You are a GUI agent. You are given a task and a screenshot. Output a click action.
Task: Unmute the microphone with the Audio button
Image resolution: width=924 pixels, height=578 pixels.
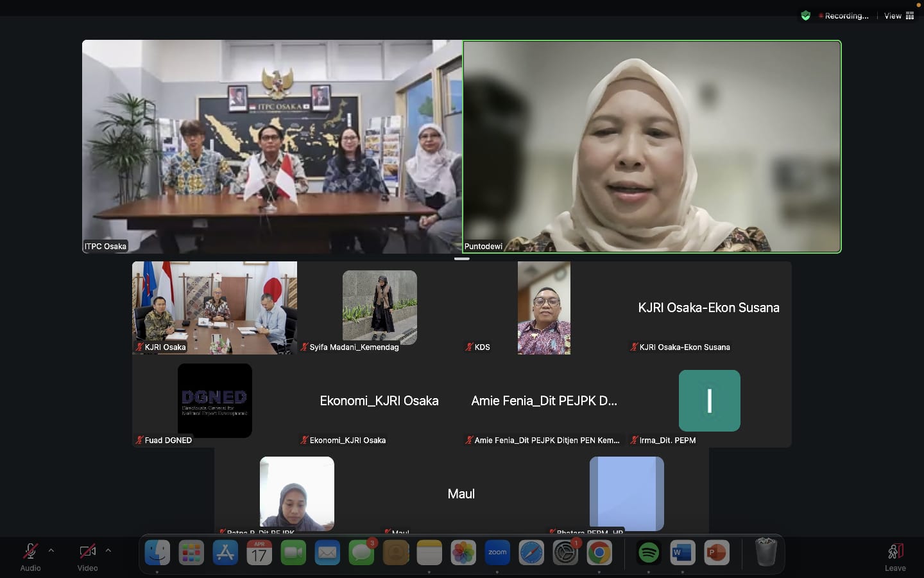pyautogui.click(x=30, y=556)
